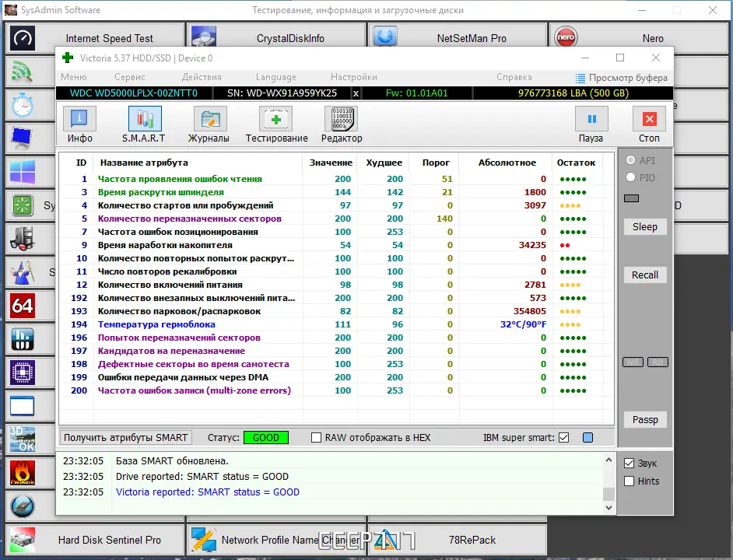This screenshot has height=560, width=733.
Task: Select the PIO radio button
Action: point(630,177)
